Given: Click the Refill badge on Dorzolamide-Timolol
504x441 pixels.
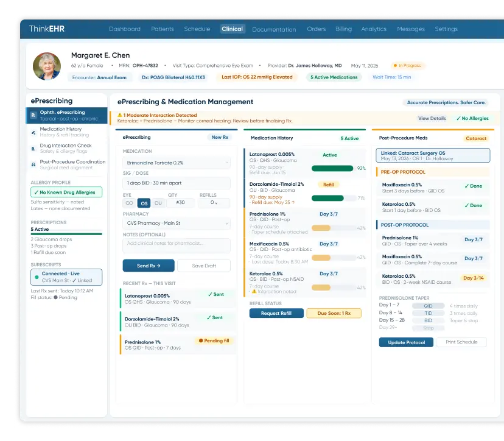Looking at the screenshot, I should point(329,185).
